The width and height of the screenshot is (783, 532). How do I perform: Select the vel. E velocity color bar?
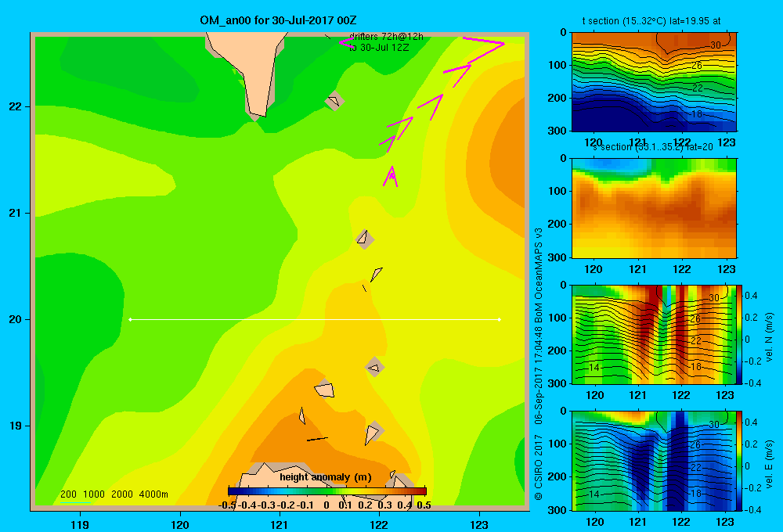point(739,461)
